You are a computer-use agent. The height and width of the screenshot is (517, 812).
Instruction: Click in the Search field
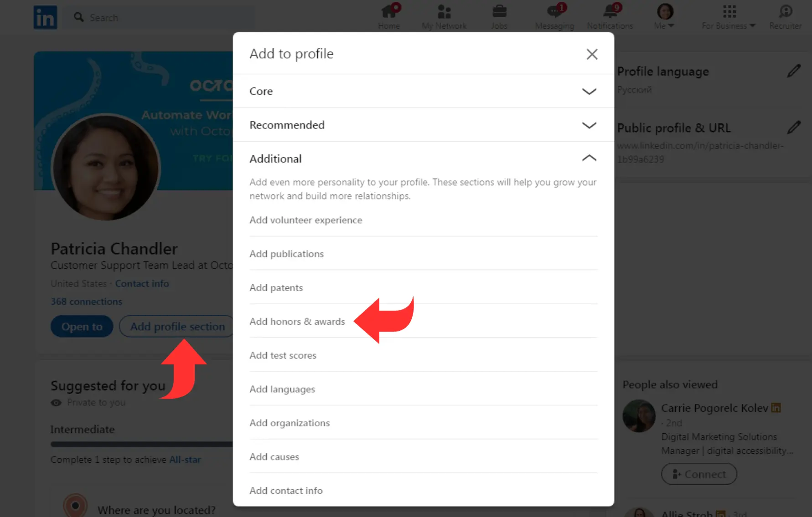(160, 17)
